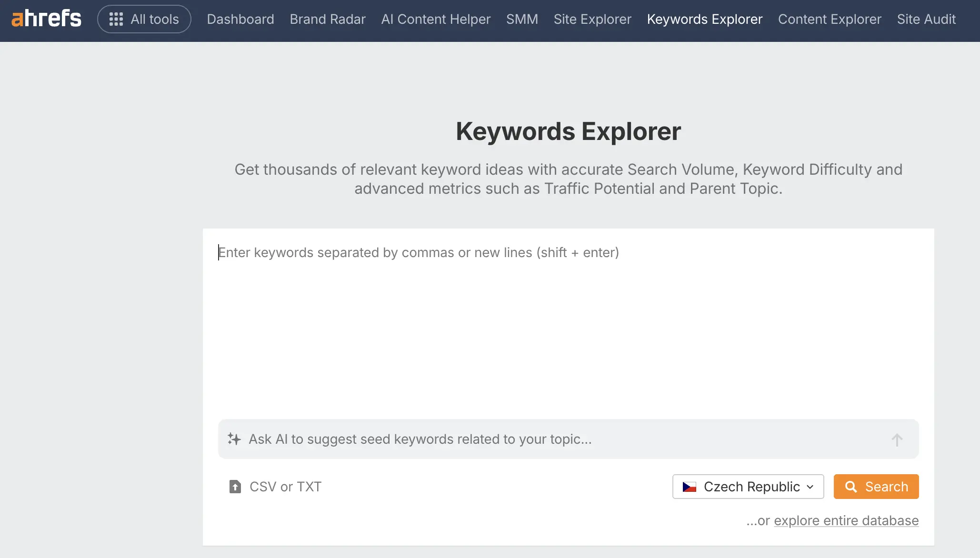Click the file upload icon
Screen dimensions: 980x558
click(x=235, y=487)
